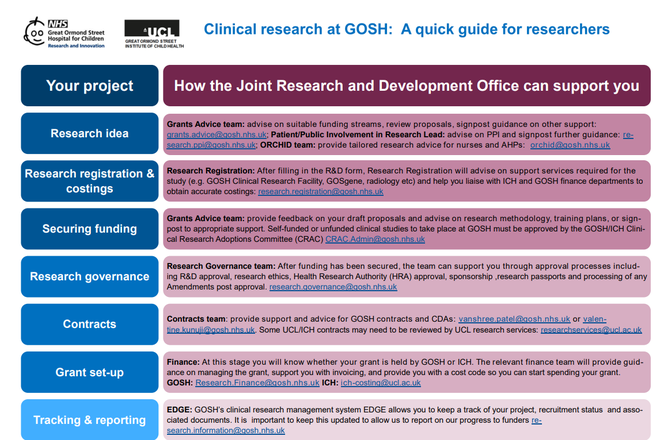Select Research registration & costings box
This screenshot has height=440, width=660.
coord(90,181)
